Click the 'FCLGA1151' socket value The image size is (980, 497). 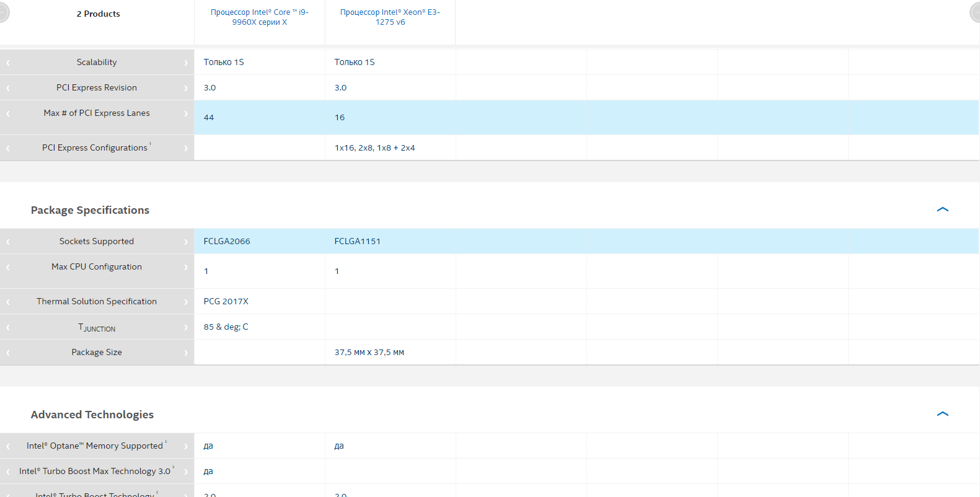pos(358,241)
